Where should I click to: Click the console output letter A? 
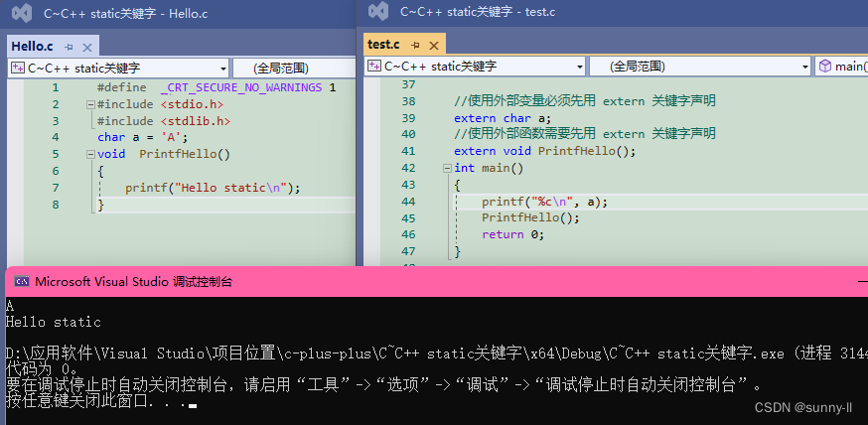[x=9, y=306]
